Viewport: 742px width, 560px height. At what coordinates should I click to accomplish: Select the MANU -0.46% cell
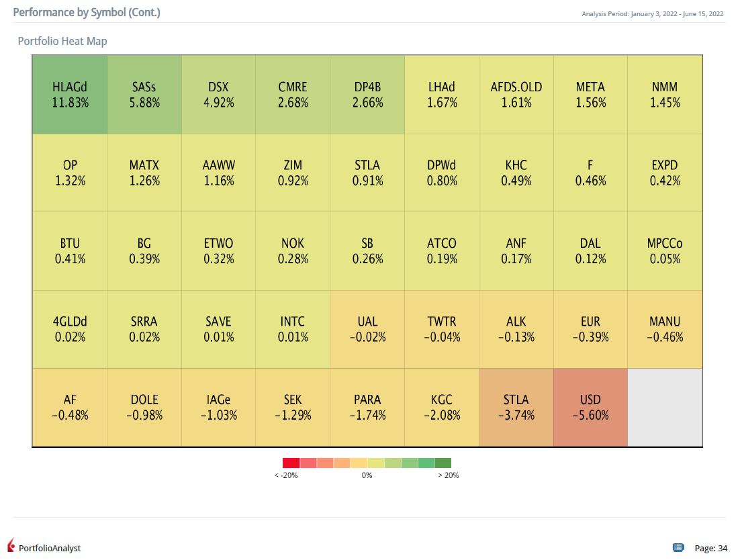tap(665, 329)
